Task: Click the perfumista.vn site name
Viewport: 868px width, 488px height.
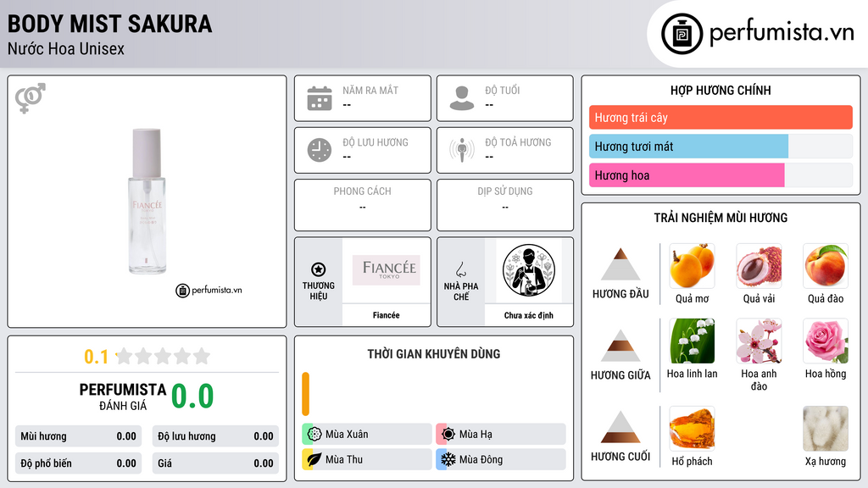Action: (782, 32)
